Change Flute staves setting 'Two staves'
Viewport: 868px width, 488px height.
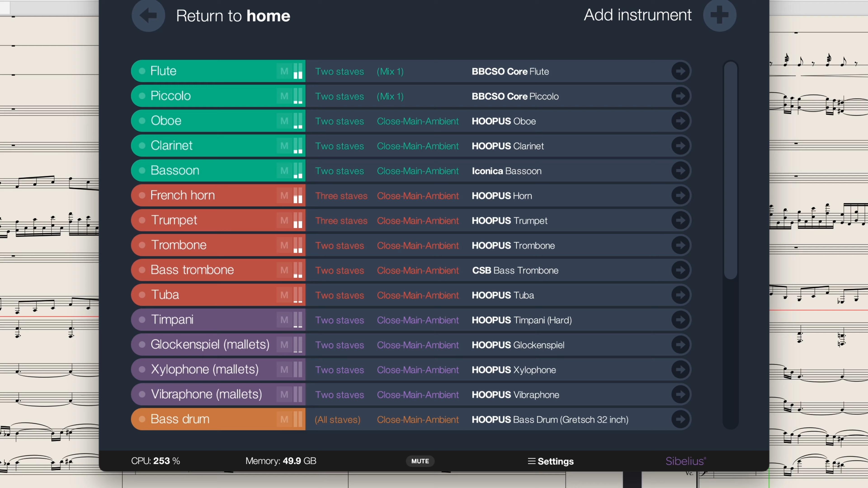click(339, 71)
